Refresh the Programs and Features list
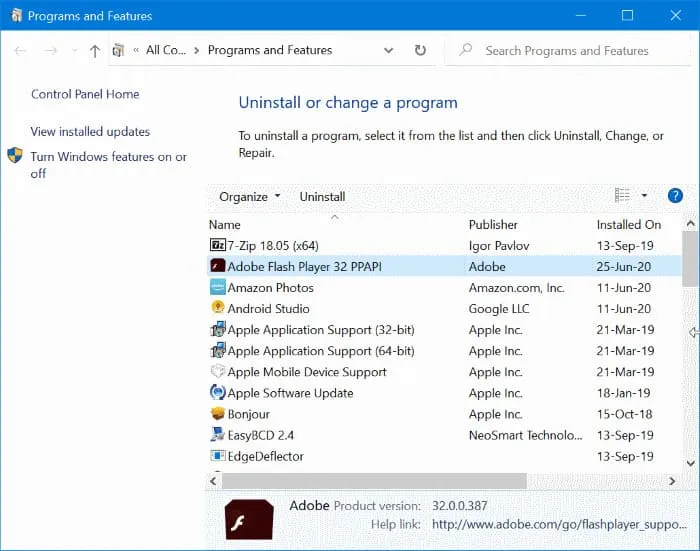The height and width of the screenshot is (551, 700). coord(420,50)
